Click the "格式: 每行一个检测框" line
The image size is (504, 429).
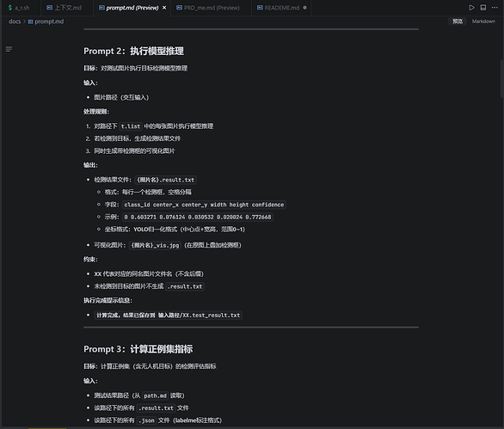pos(148,193)
